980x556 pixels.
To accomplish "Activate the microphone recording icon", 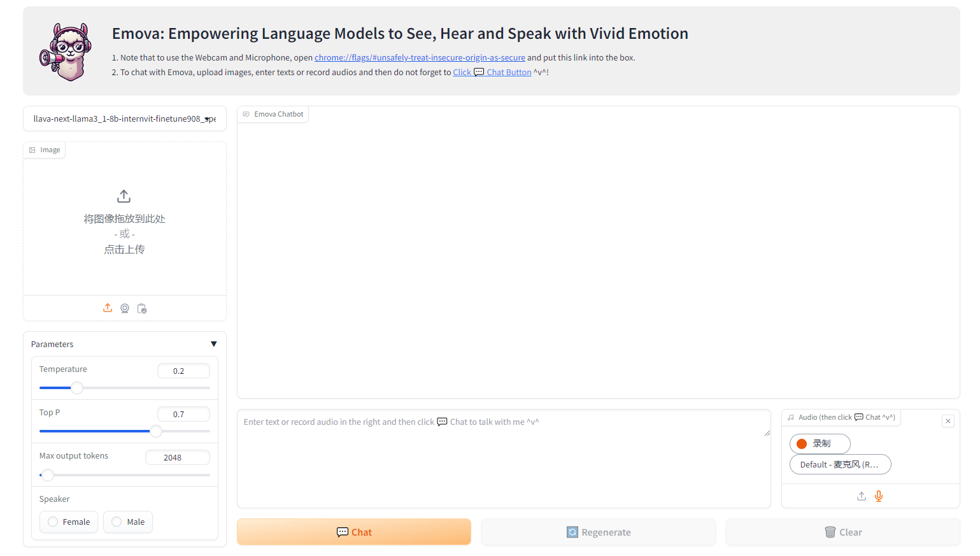I will click(x=879, y=495).
